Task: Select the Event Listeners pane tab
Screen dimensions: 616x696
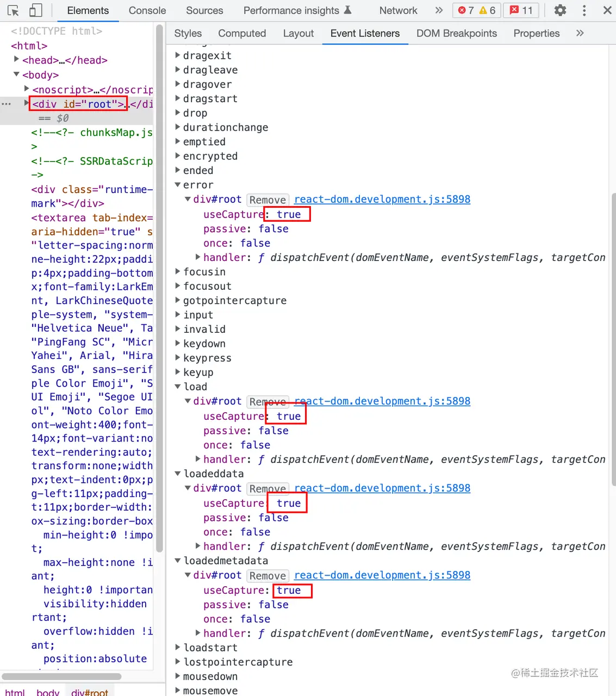Action: tap(365, 33)
